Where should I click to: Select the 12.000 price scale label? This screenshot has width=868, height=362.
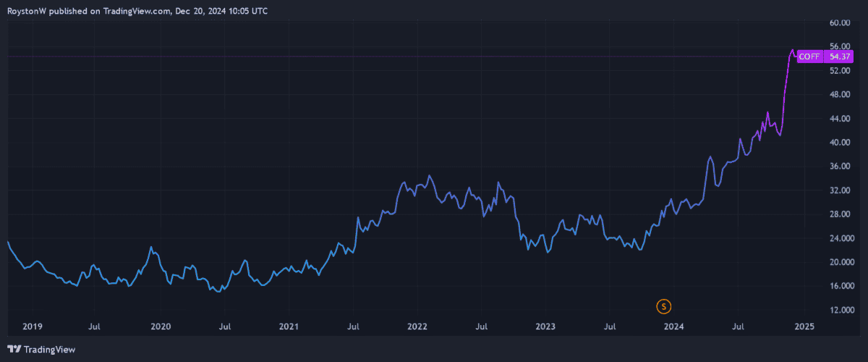(x=839, y=310)
